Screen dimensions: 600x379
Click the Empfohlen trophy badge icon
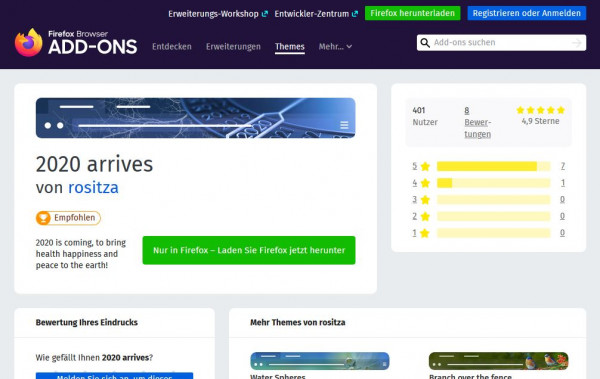click(43, 218)
